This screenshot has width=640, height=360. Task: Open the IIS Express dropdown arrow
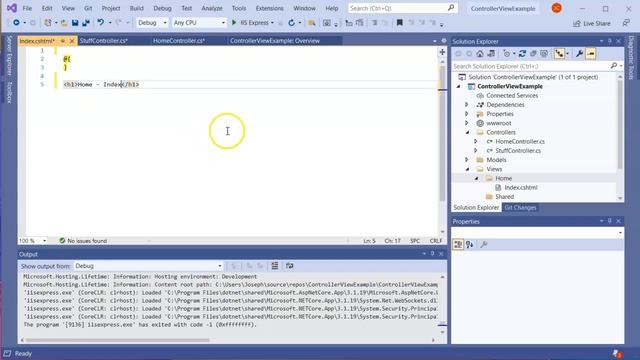coord(272,23)
